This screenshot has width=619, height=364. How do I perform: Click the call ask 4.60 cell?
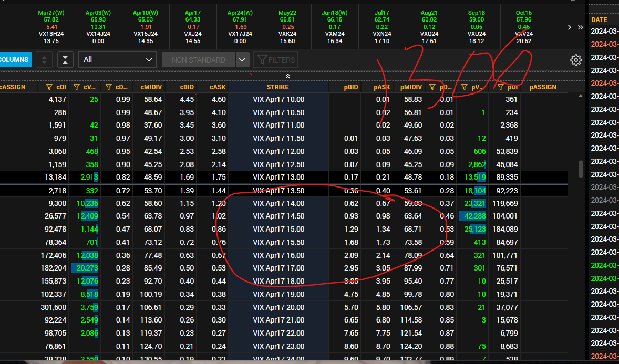coord(219,99)
